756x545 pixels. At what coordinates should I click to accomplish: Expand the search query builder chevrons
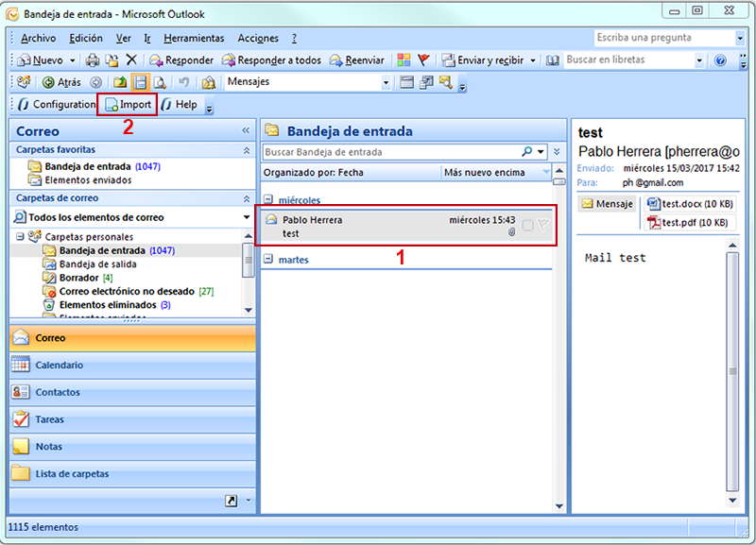point(557,152)
